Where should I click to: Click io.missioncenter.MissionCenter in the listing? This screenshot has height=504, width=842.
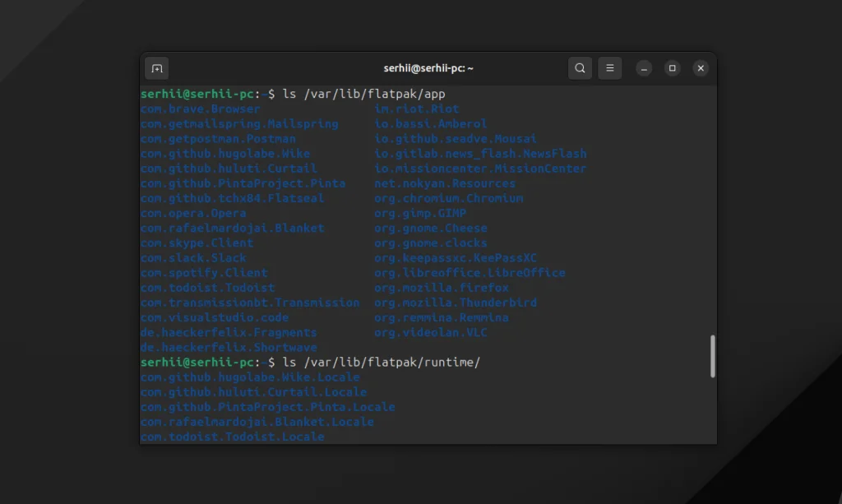pos(480,169)
